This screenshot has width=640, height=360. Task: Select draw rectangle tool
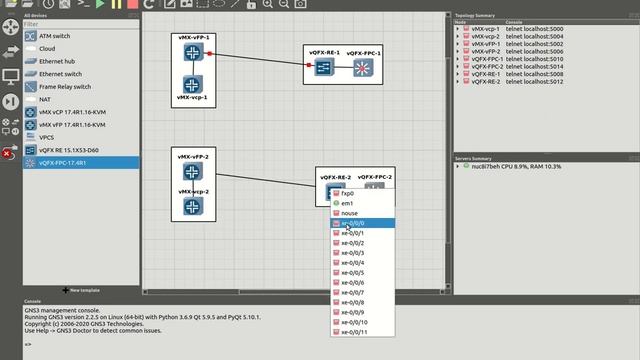[x=202, y=4]
